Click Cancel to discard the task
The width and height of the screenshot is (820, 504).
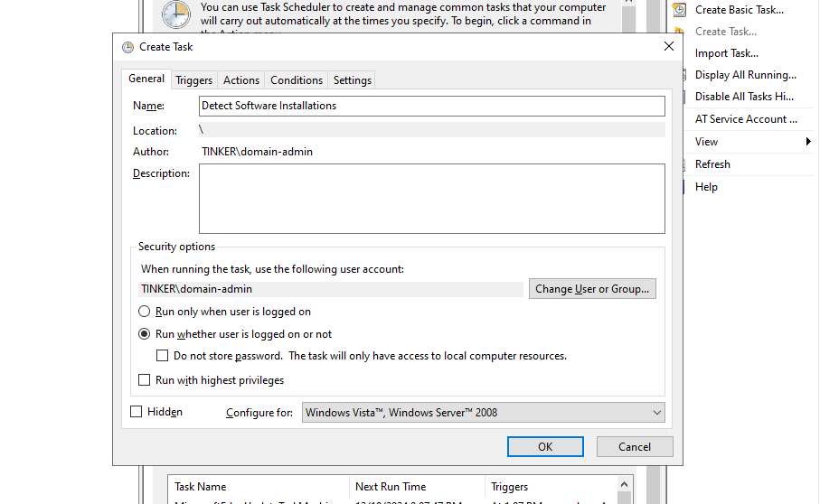pyautogui.click(x=635, y=446)
